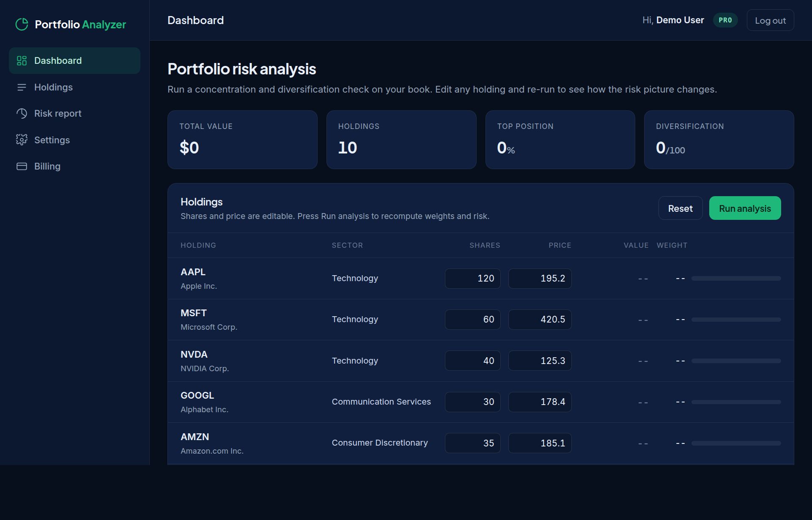The image size is (812, 520).
Task: Navigate to Settings
Action: click(x=74, y=140)
